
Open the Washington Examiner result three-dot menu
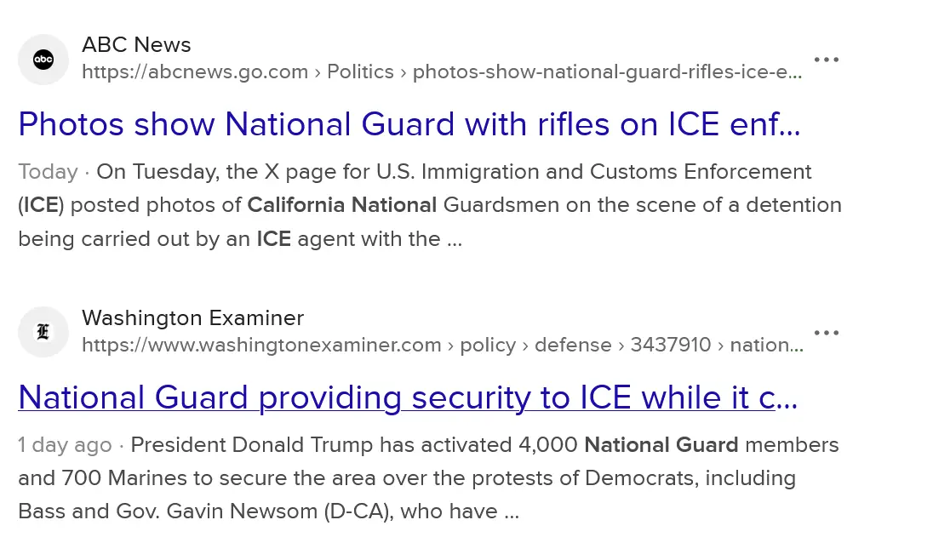pos(826,332)
